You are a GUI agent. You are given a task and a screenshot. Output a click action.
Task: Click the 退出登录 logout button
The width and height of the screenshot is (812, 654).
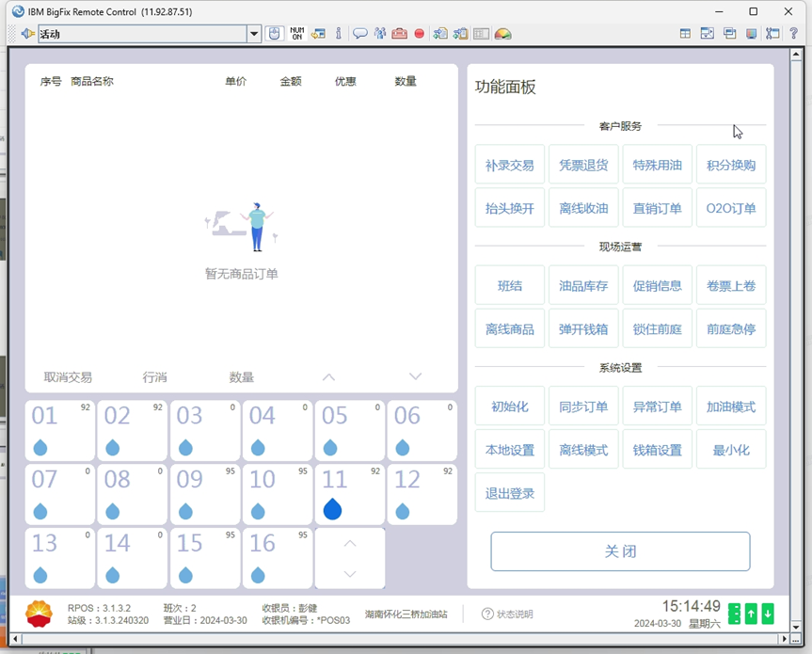click(509, 493)
